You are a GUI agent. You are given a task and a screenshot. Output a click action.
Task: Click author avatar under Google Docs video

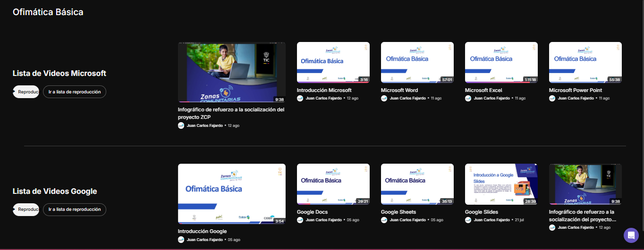click(300, 220)
